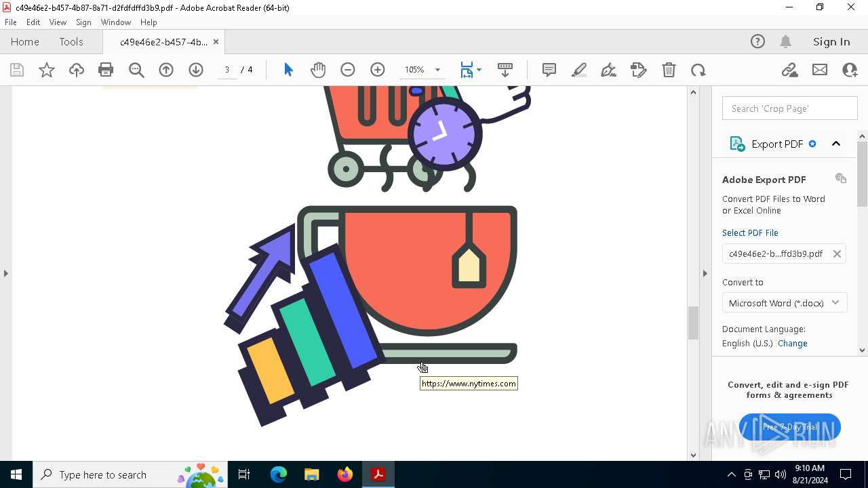Upload file to cloud icon

(x=77, y=70)
